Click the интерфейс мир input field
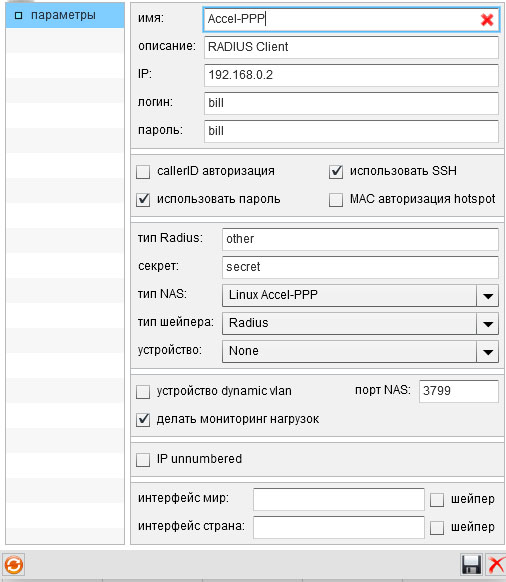The image size is (506, 582). (x=339, y=499)
